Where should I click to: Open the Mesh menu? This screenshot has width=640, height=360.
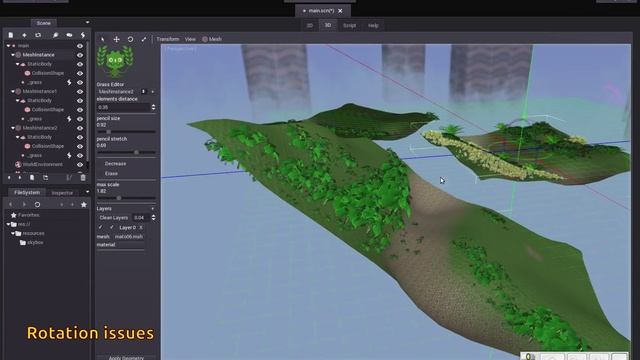(212, 39)
